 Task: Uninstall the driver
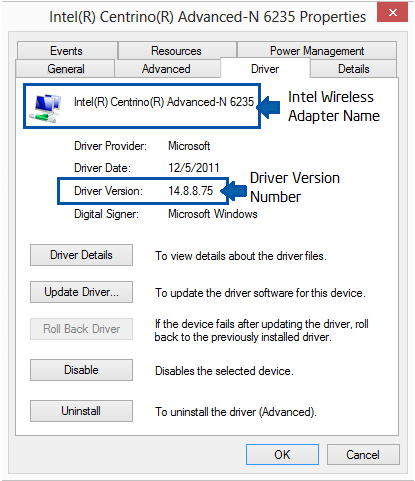81,411
